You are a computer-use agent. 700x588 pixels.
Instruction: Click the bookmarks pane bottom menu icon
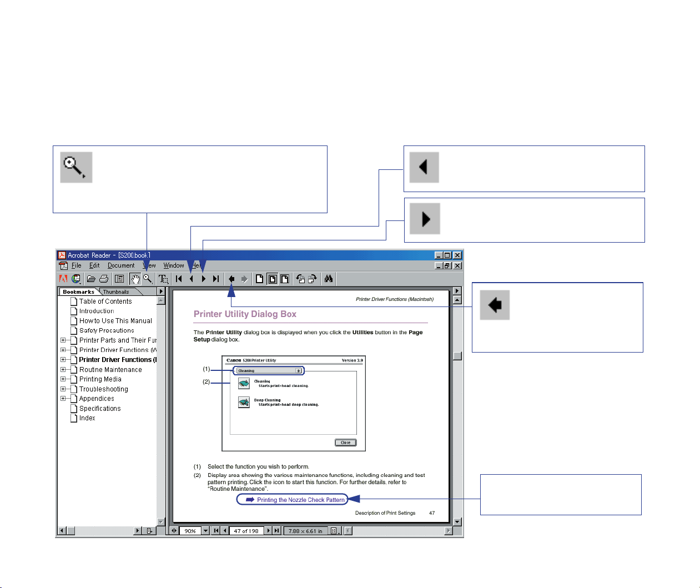point(149,531)
